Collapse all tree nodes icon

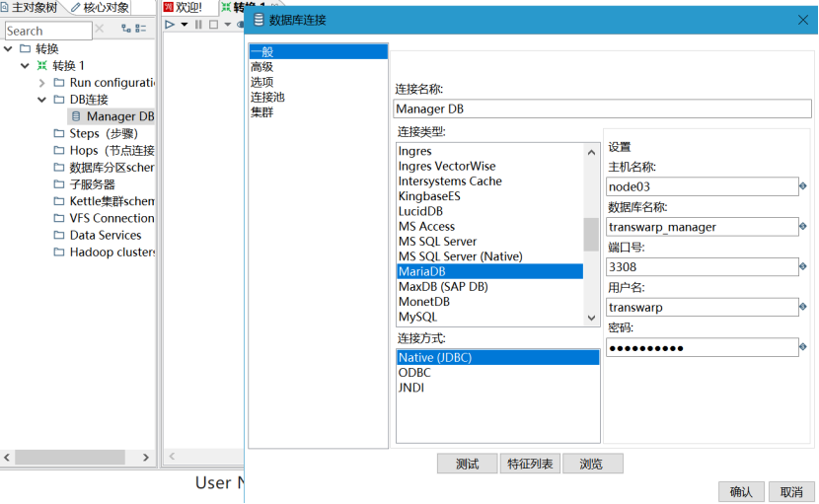point(141,29)
